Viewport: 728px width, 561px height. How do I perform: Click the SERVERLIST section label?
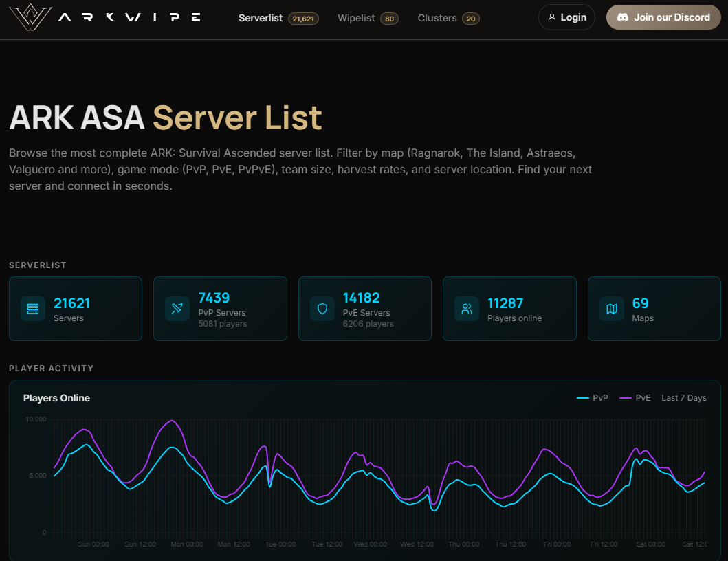click(38, 265)
